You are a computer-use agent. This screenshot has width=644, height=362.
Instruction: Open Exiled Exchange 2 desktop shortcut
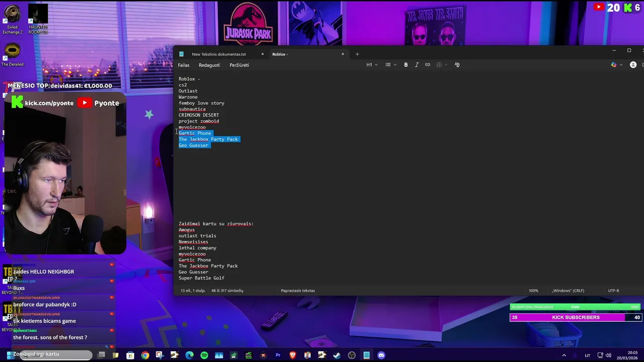click(12, 20)
